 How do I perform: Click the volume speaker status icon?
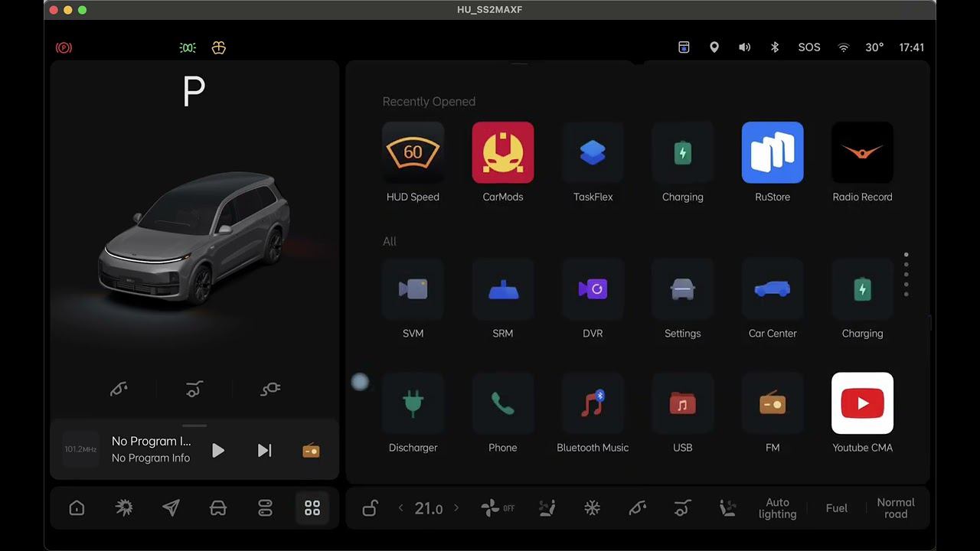[x=744, y=47]
